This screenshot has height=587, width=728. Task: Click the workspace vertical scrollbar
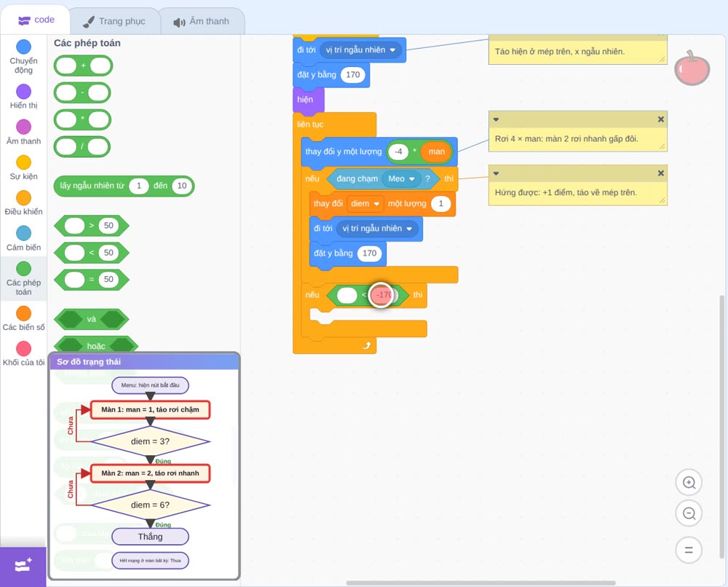coord(721,428)
